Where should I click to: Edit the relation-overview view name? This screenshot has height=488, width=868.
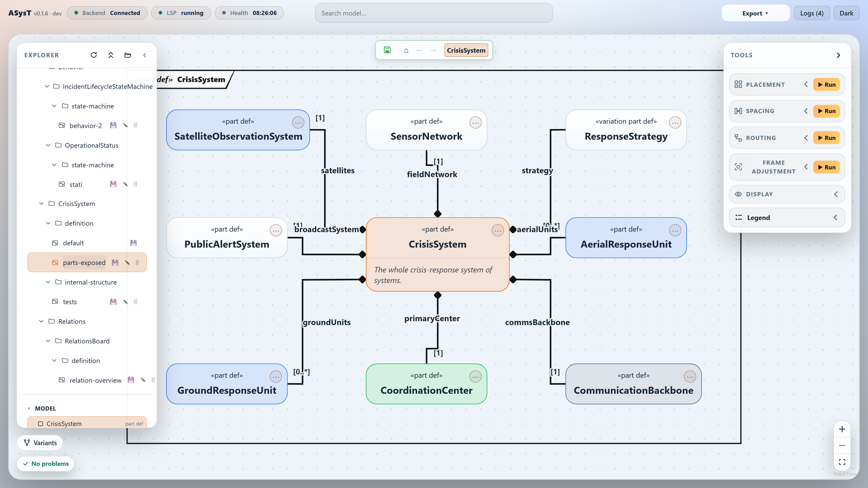pyautogui.click(x=143, y=380)
